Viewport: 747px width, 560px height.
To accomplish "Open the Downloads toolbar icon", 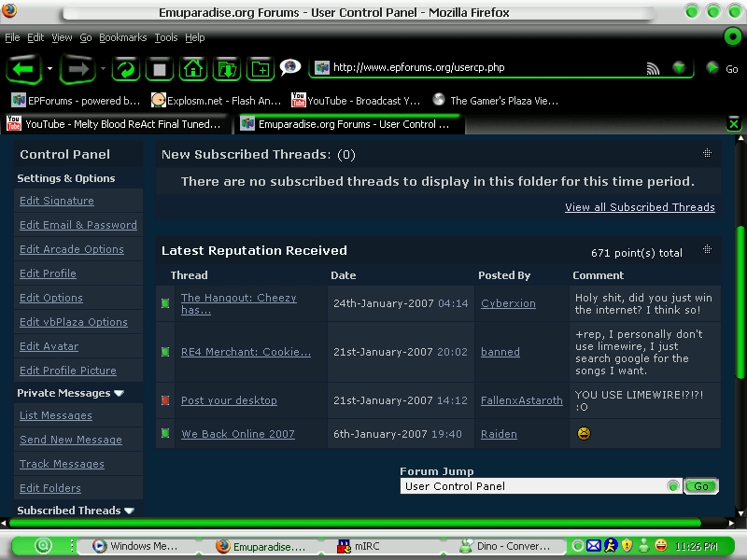I will click(x=227, y=69).
